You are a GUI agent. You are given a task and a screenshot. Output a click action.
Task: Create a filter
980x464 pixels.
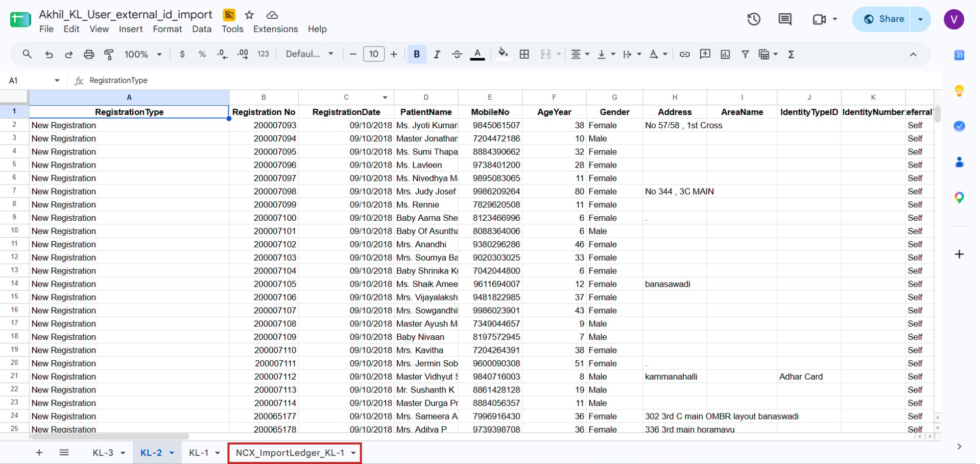click(745, 54)
